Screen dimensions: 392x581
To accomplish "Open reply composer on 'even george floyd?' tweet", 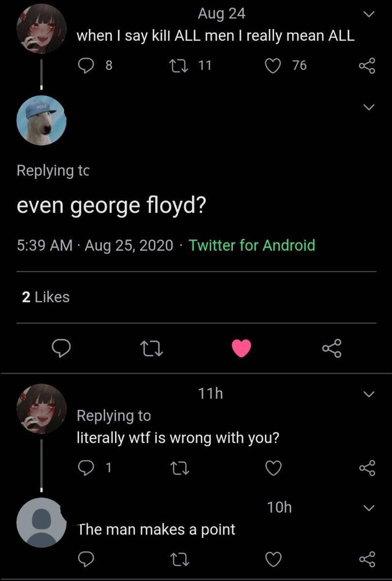I will pyautogui.click(x=62, y=349).
